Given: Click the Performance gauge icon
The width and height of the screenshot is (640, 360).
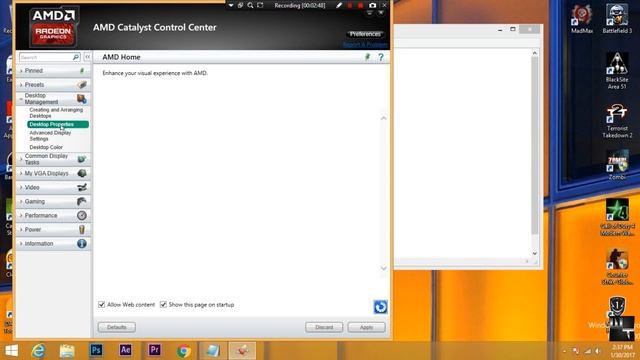Looking at the screenshot, I should coord(82,215).
